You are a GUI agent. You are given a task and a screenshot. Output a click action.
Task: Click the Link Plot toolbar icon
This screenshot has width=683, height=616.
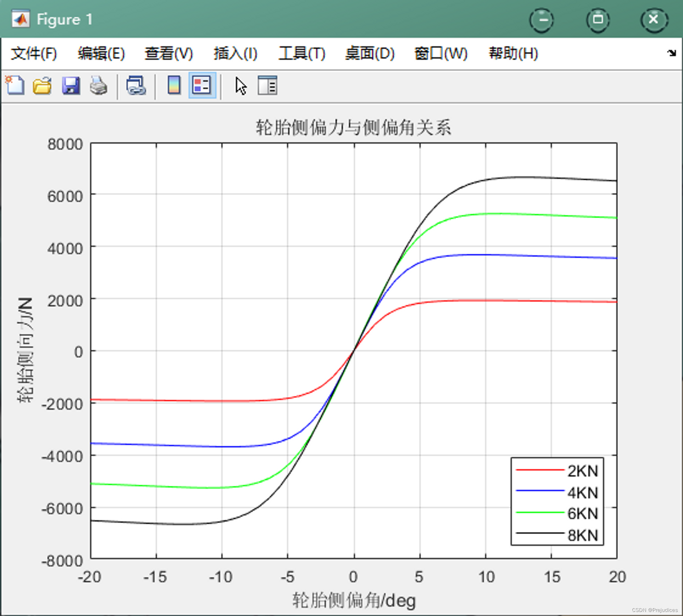[x=136, y=85]
